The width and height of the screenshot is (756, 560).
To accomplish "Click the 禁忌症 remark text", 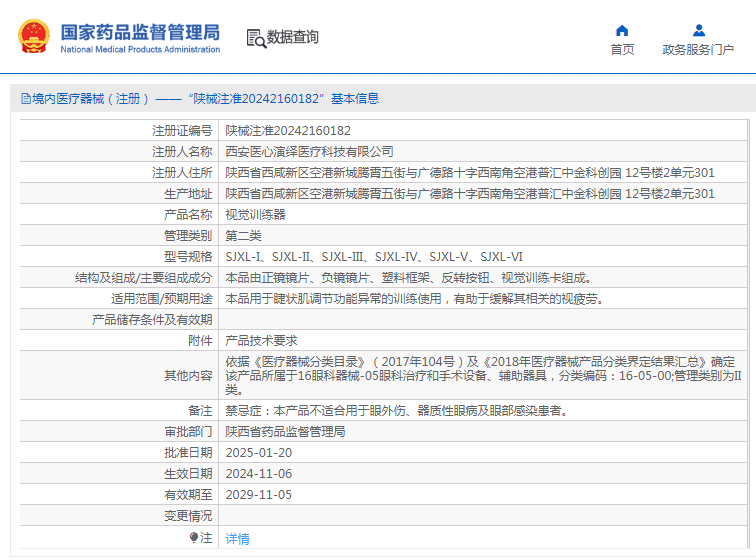I will click(x=396, y=411).
